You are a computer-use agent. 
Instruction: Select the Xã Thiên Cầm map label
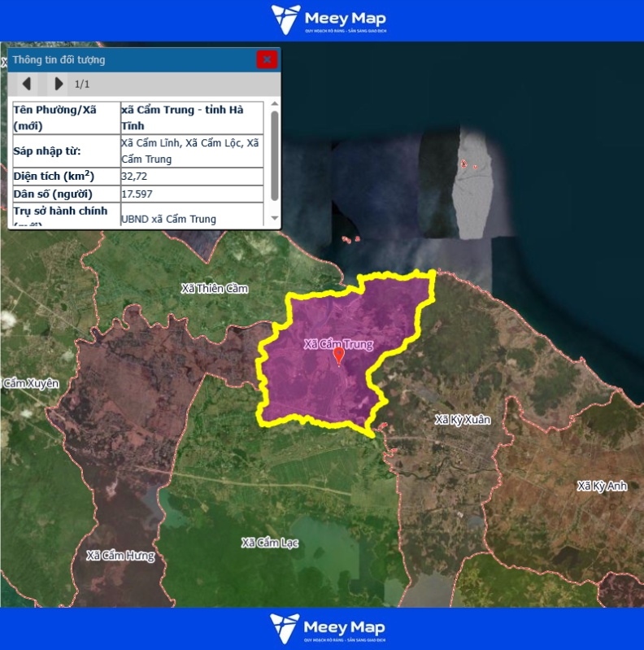pos(214,289)
